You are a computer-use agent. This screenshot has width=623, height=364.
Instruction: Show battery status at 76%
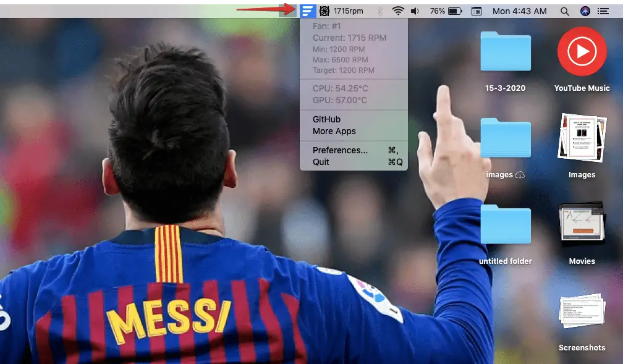click(x=446, y=11)
